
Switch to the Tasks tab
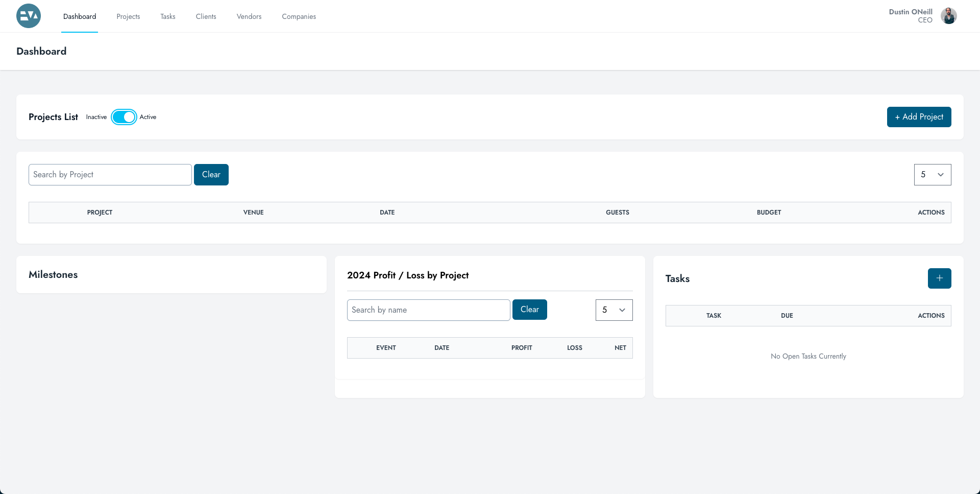167,16
